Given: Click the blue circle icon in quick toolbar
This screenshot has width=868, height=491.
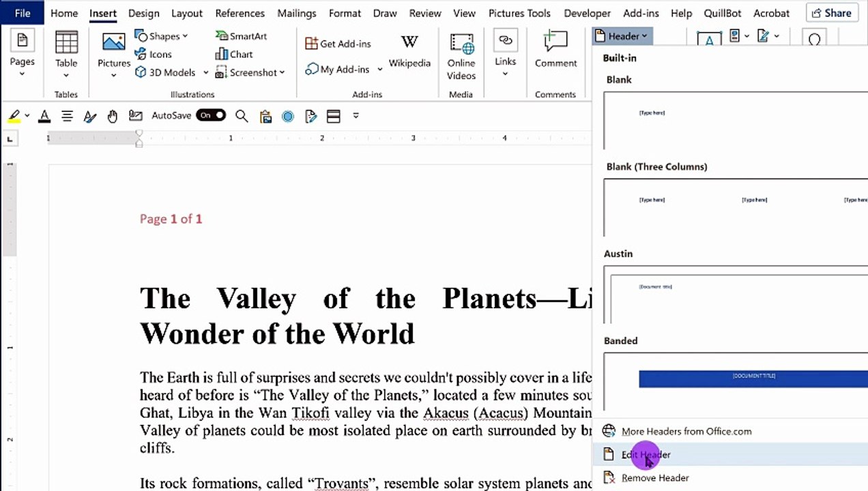Looking at the screenshot, I should 288,117.
